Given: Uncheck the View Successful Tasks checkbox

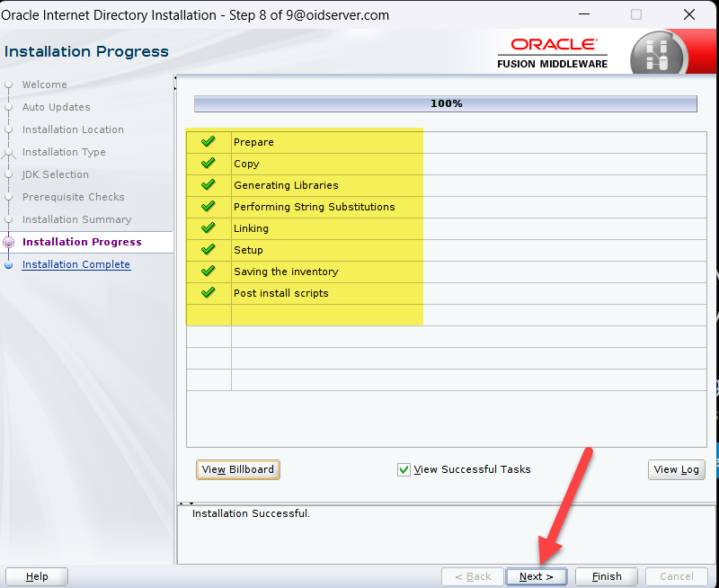Looking at the screenshot, I should pos(404,469).
